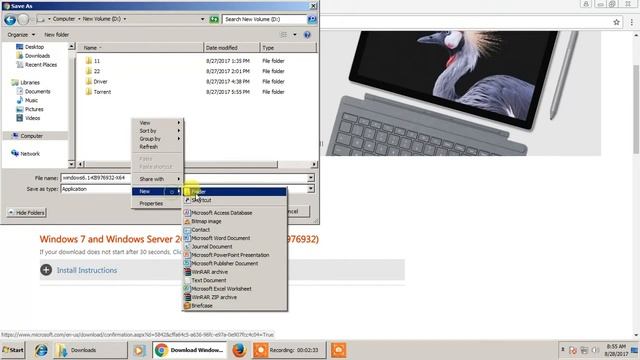Create new Contact item
The image size is (640, 360).
tap(235, 230)
